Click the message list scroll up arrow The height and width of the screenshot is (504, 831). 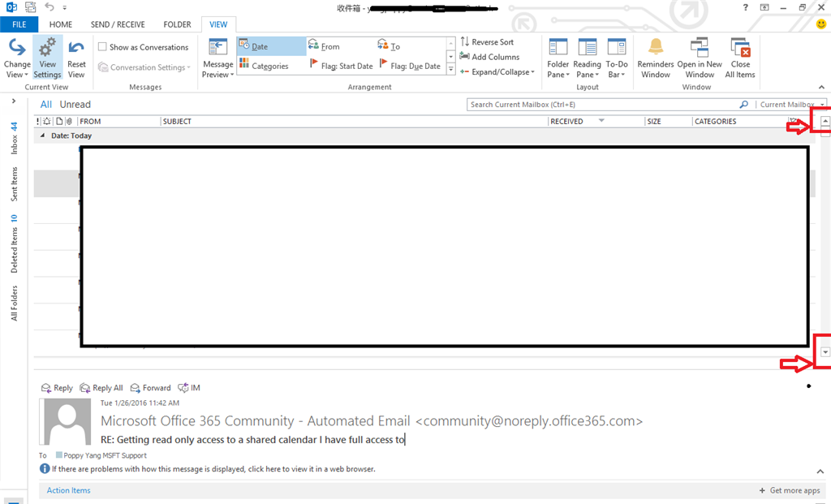[x=825, y=122]
